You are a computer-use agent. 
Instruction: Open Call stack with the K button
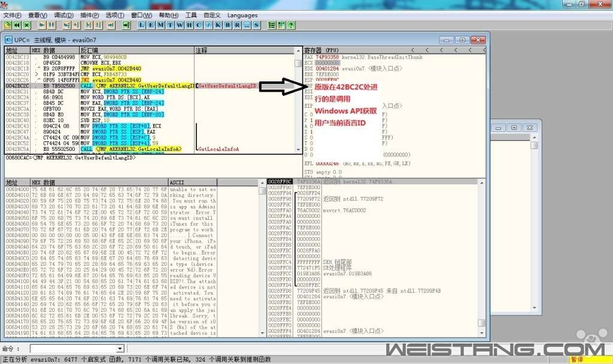point(218,25)
